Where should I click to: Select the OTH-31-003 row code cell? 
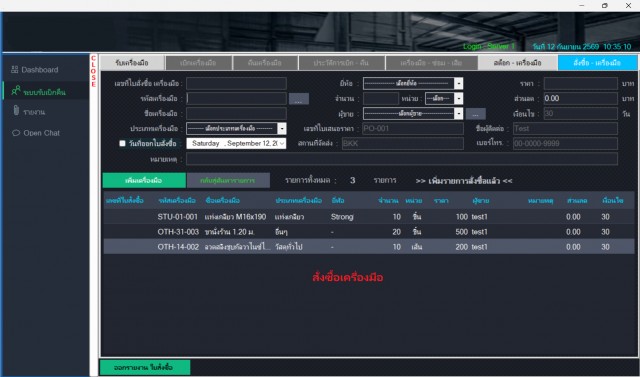(x=178, y=232)
